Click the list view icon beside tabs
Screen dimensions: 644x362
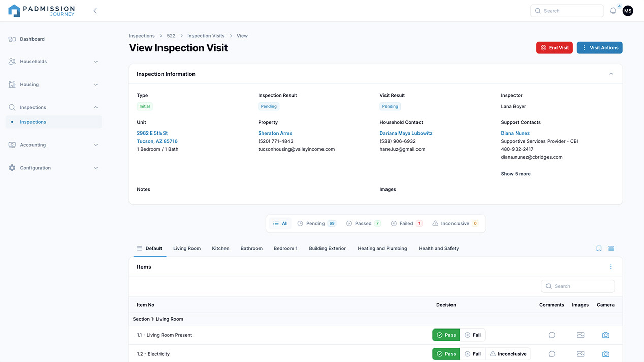(611, 249)
